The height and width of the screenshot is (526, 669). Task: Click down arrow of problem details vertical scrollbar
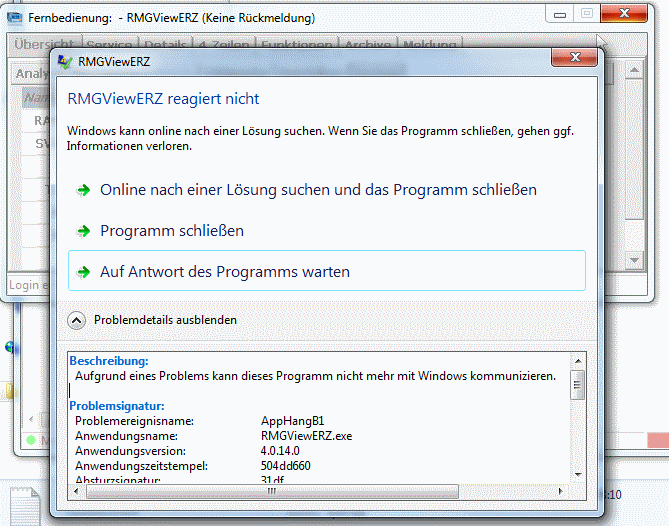coord(577,474)
